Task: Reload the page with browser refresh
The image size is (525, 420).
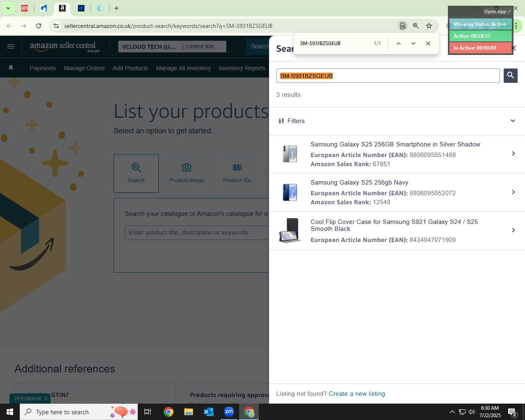Action: pos(39,26)
